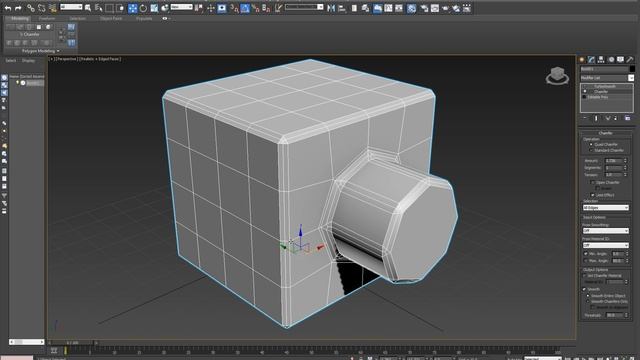
Task: Activate the Select and Place tool
Action: coord(165,8)
